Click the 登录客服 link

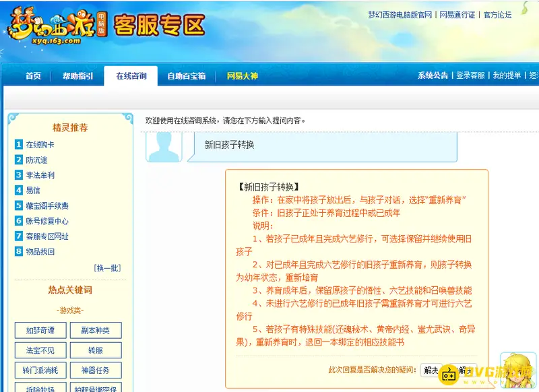[470, 75]
